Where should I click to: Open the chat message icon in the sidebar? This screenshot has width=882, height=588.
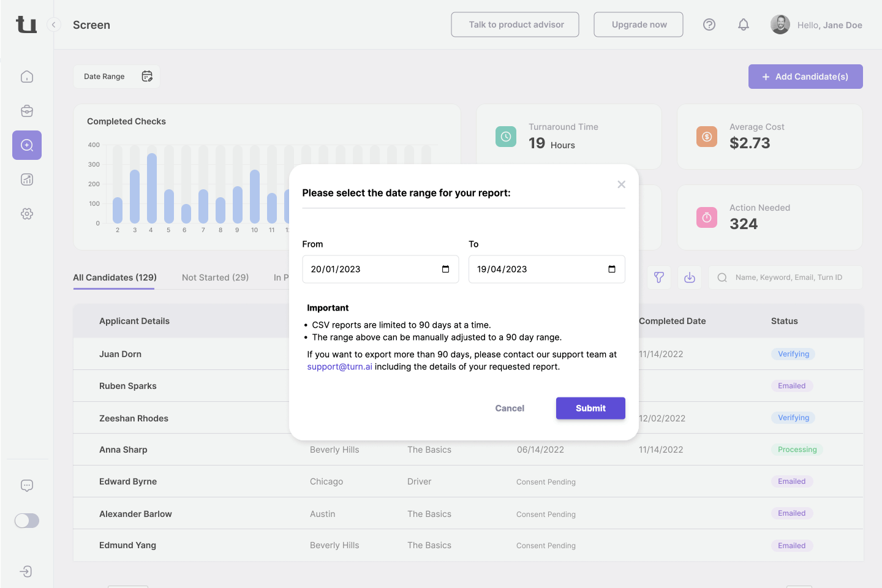pyautogui.click(x=27, y=486)
